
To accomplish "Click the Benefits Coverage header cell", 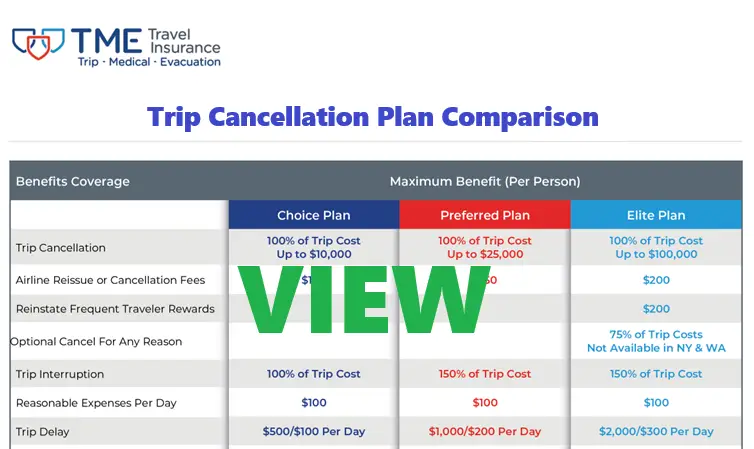I will point(73,182).
